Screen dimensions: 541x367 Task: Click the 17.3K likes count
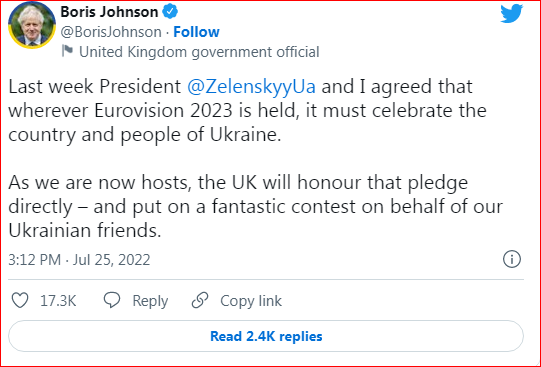coord(58,301)
